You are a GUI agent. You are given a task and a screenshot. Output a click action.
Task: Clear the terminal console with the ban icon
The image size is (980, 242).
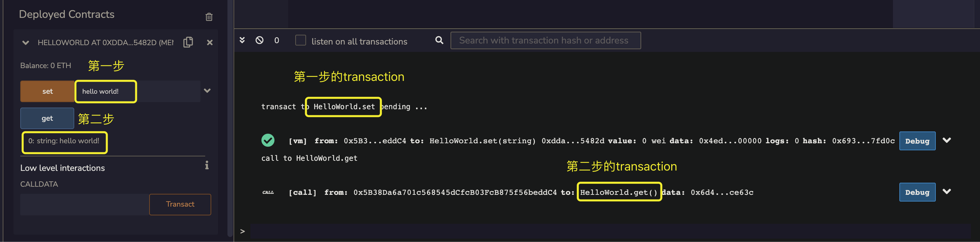point(260,40)
